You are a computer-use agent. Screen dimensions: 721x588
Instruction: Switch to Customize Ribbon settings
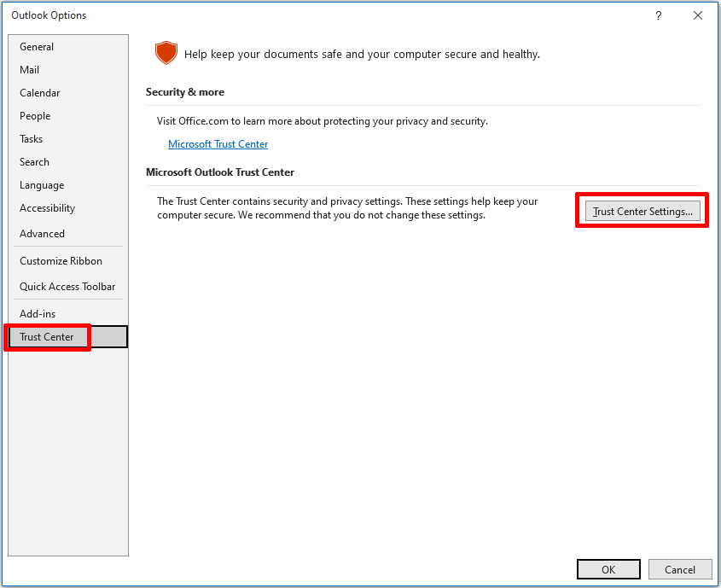coord(61,261)
